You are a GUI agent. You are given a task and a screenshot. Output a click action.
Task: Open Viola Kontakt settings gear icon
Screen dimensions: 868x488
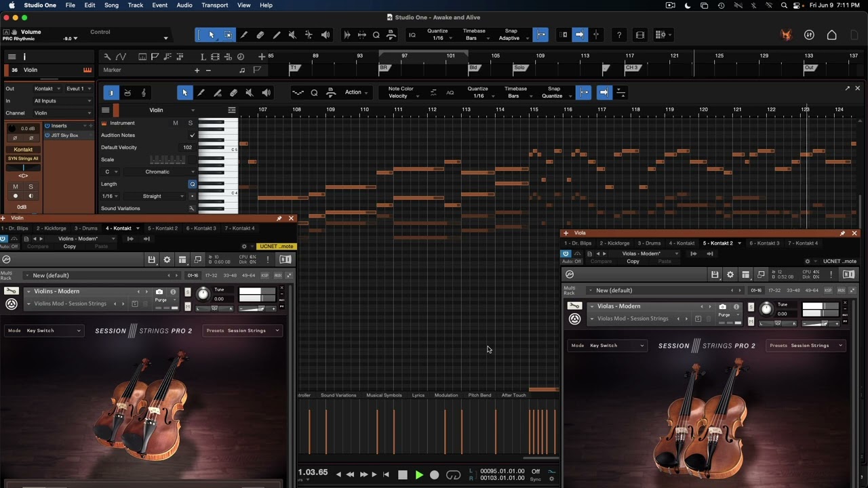pos(730,274)
